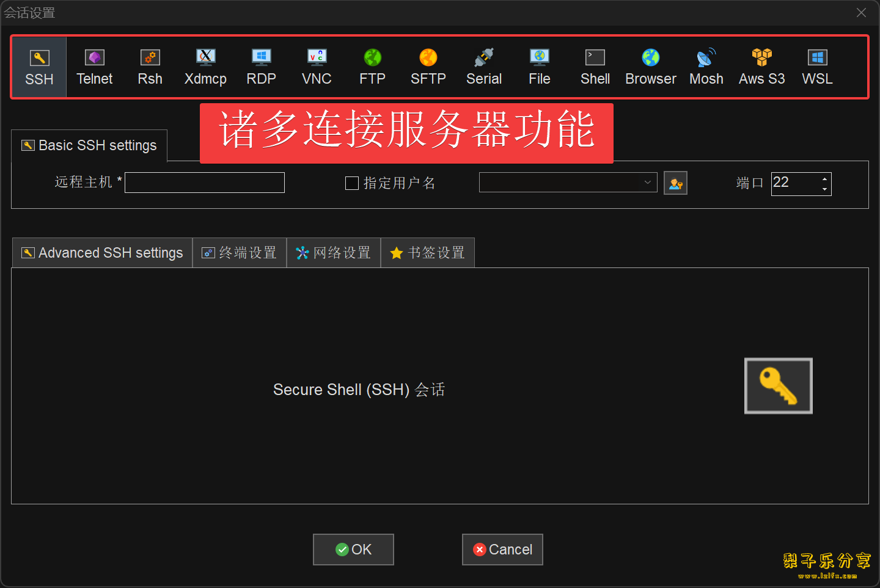Select the Xdmcp session icon
The image size is (880, 588).
[x=206, y=67]
